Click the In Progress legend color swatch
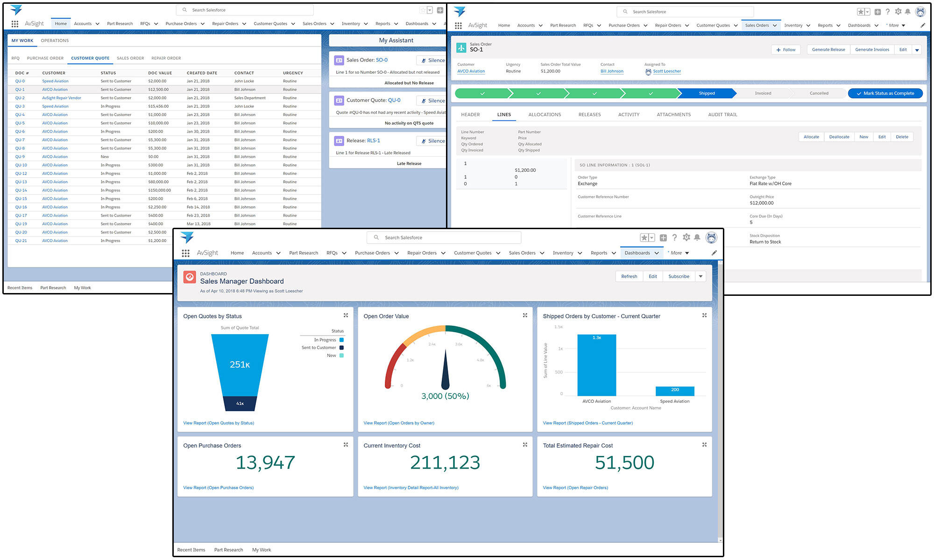Viewport: 934px width, 560px height. 341,340
